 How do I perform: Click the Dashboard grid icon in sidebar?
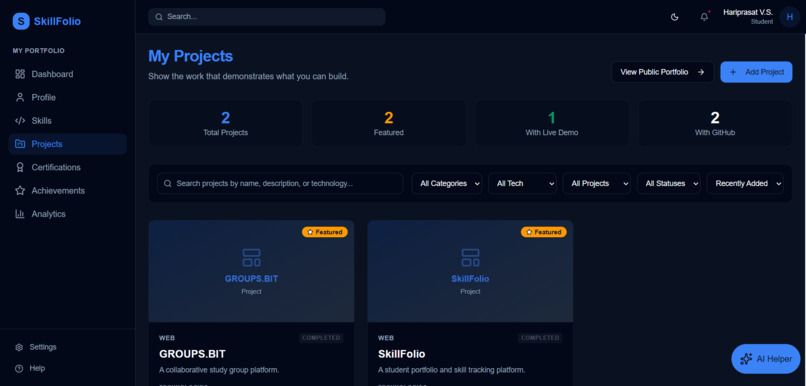(x=20, y=74)
